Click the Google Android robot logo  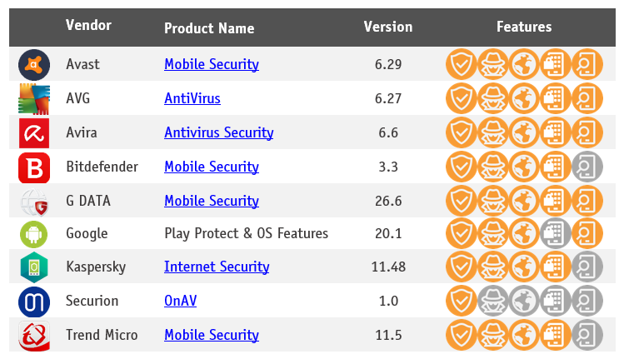[34, 233]
